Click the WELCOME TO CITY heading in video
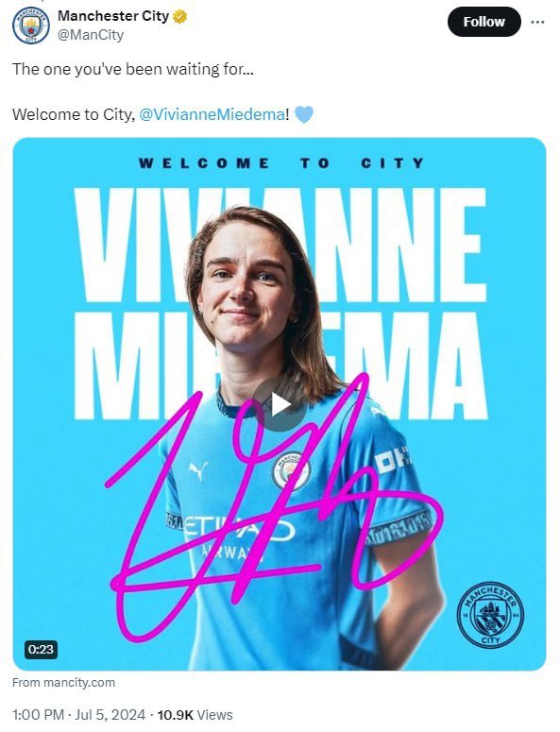The height and width of the screenshot is (732, 560). 281,163
